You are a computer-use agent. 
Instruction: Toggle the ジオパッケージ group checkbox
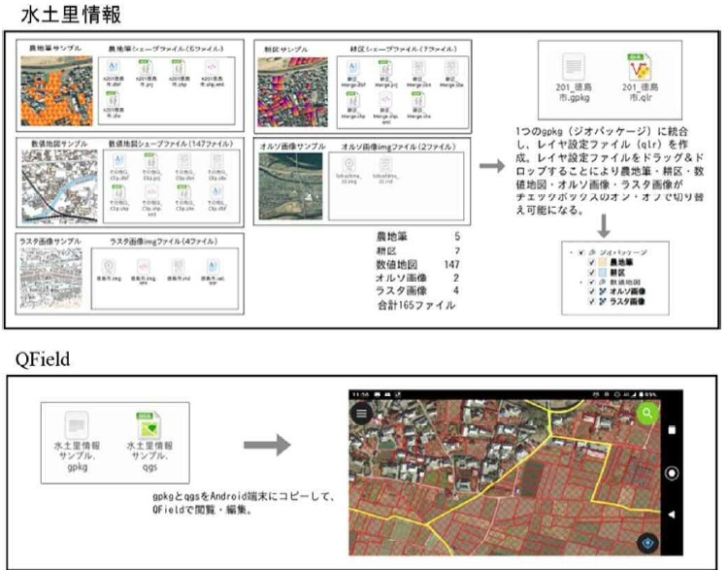tap(581, 252)
